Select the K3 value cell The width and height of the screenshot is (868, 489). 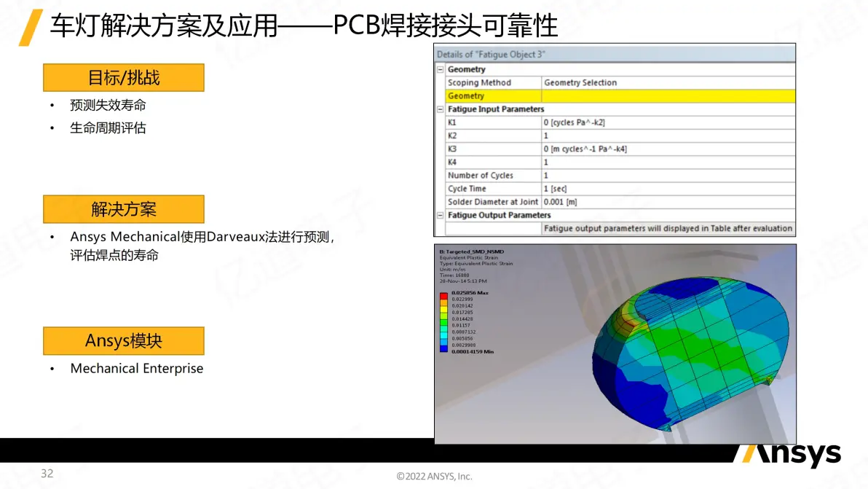[668, 149]
